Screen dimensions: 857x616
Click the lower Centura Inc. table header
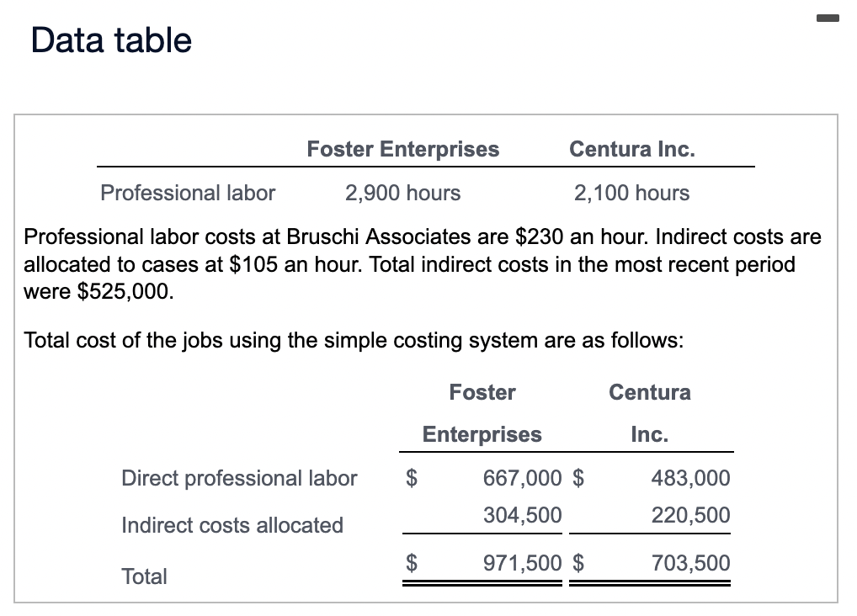coord(650,413)
